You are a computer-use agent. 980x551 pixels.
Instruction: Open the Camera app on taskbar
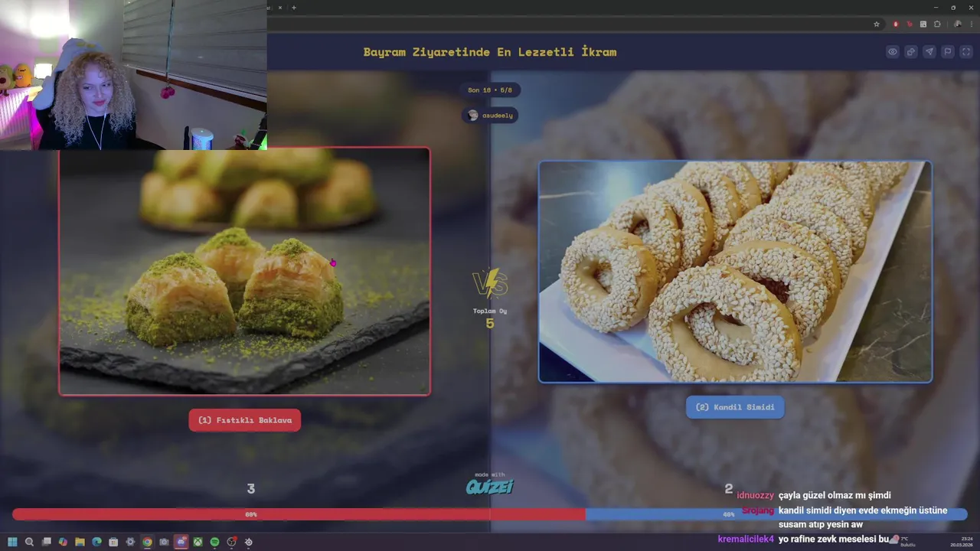click(x=164, y=542)
